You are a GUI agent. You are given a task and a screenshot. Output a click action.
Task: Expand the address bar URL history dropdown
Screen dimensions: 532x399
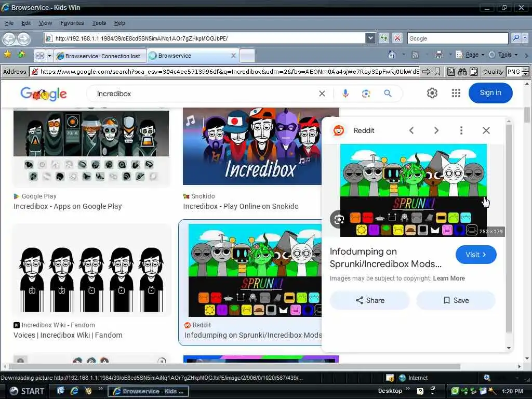tap(371, 38)
